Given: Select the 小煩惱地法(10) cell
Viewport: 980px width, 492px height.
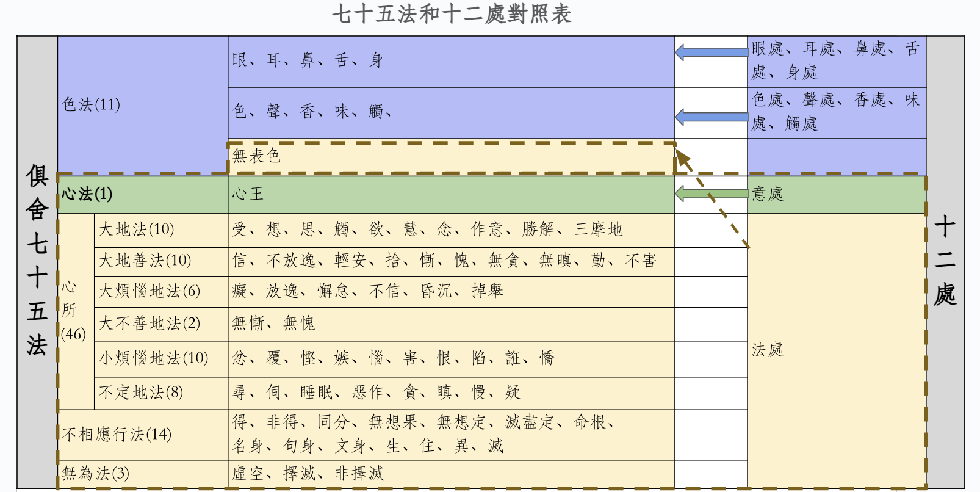Looking at the screenshot, I should (161, 359).
